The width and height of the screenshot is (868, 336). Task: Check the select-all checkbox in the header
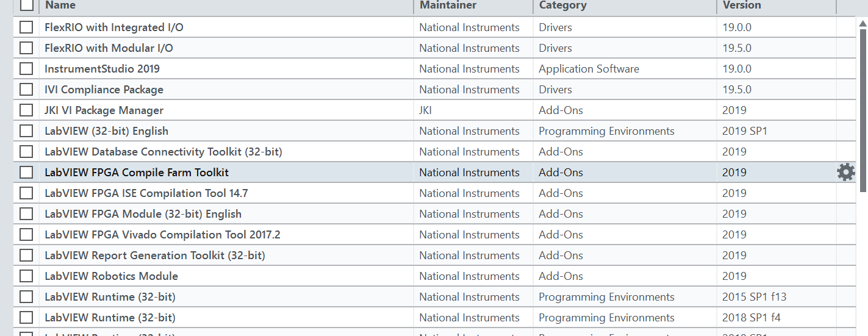point(26,5)
